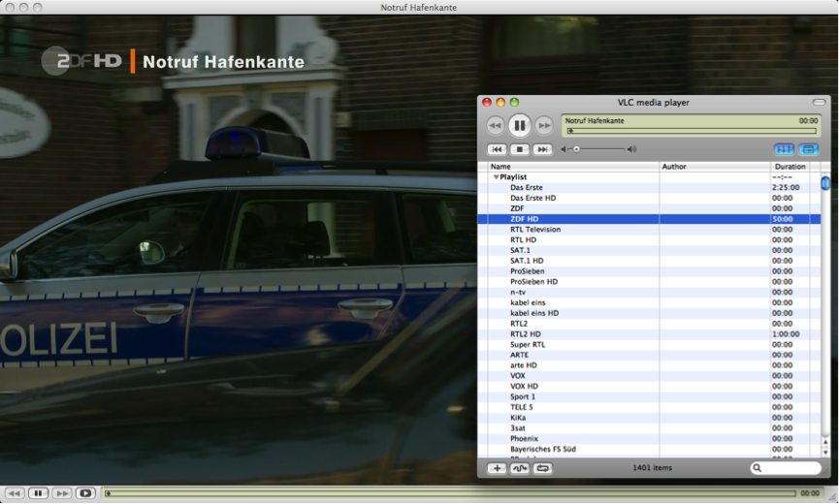Click rewind in the video window bar
Screen dimensions: 839x504
tap(15, 493)
